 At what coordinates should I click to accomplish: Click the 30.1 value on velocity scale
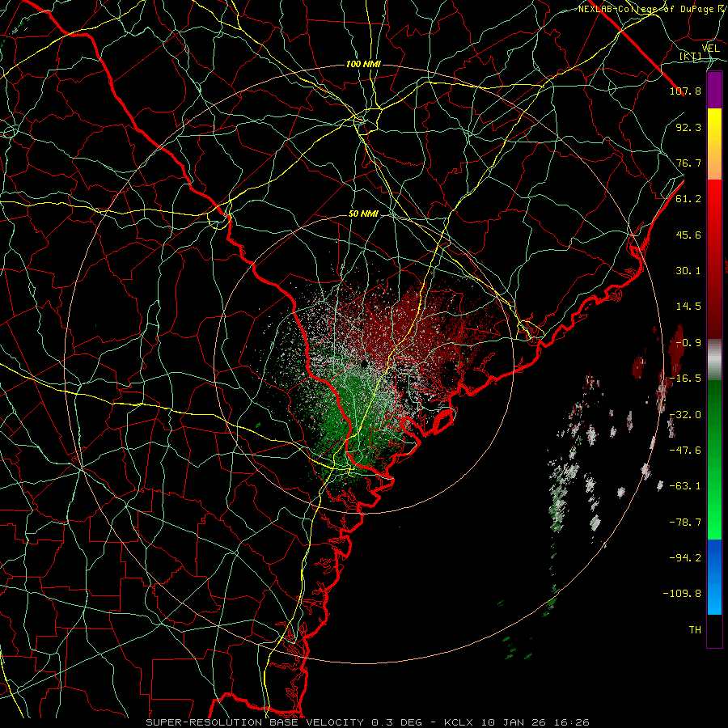[x=688, y=271]
